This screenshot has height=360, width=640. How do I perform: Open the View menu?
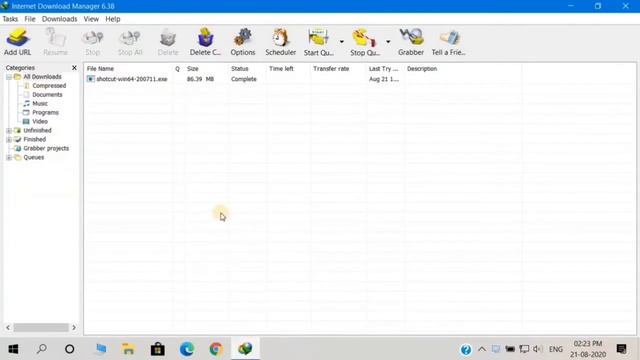[91, 19]
